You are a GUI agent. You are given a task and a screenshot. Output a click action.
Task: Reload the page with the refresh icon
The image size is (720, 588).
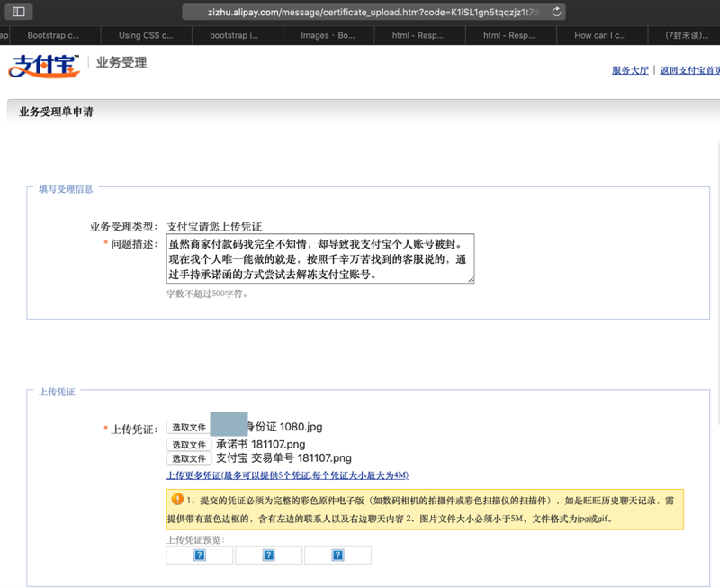556,12
